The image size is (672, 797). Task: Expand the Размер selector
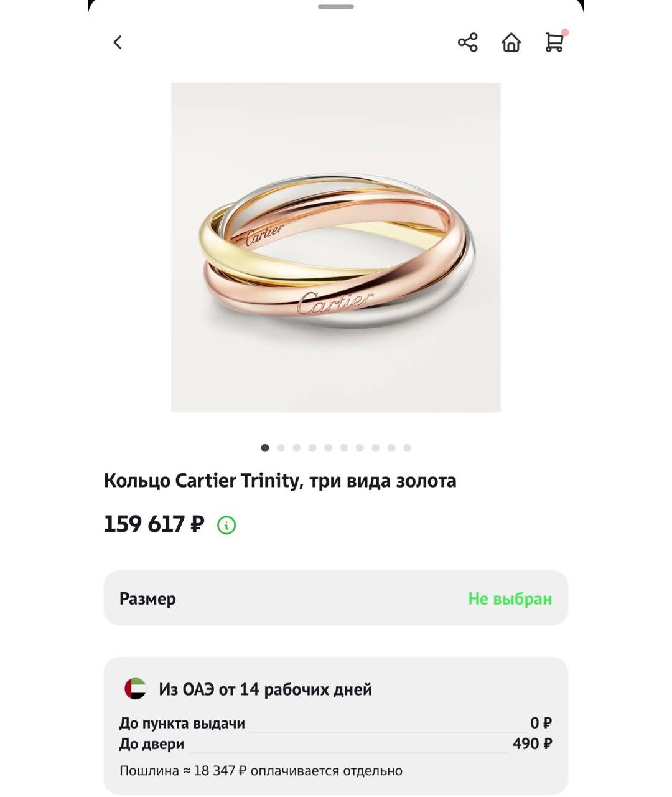336,598
